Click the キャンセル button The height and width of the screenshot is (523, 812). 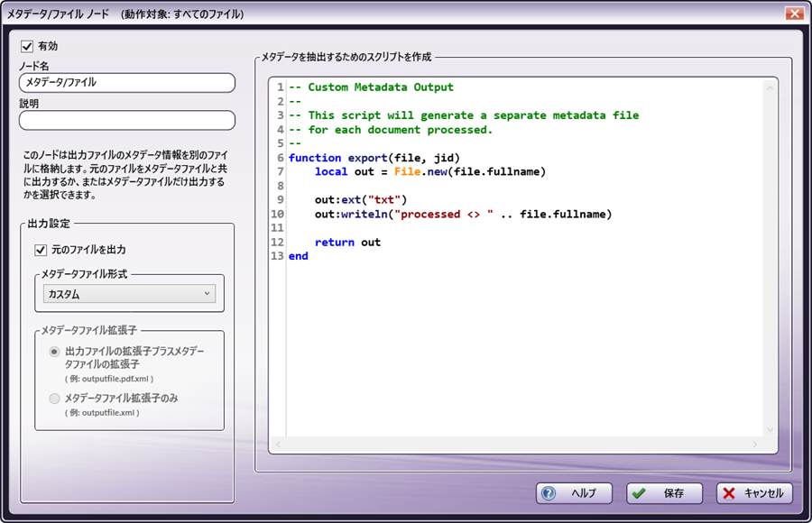[x=754, y=493]
